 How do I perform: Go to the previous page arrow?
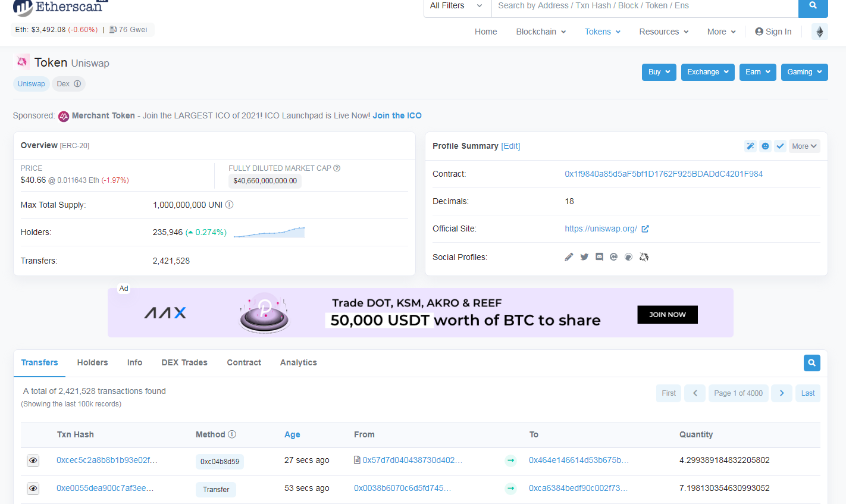click(695, 393)
